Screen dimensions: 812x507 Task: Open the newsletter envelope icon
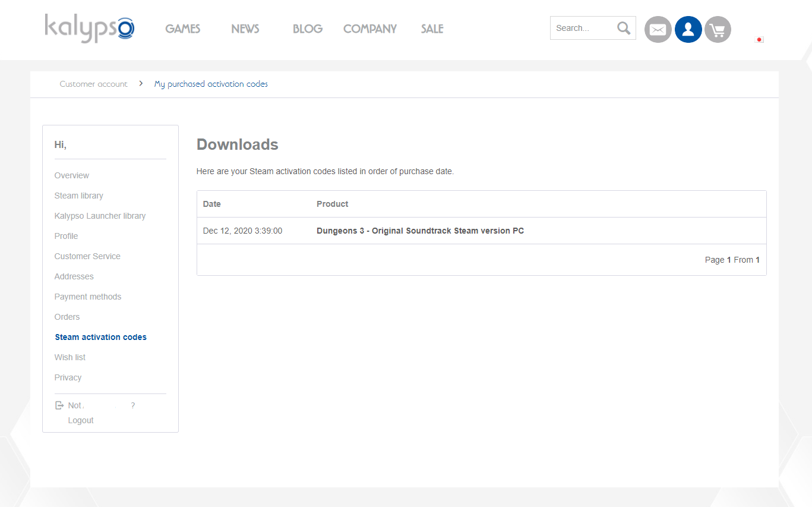[x=658, y=29]
